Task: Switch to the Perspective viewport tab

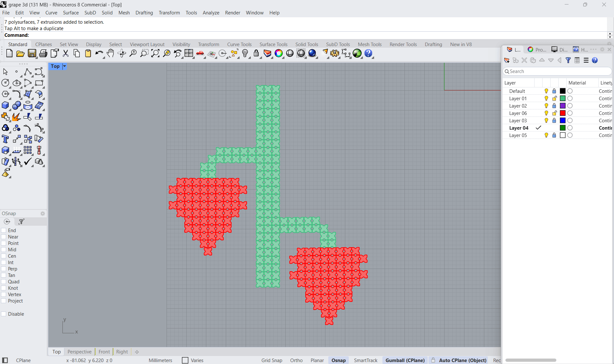Action: (x=79, y=352)
